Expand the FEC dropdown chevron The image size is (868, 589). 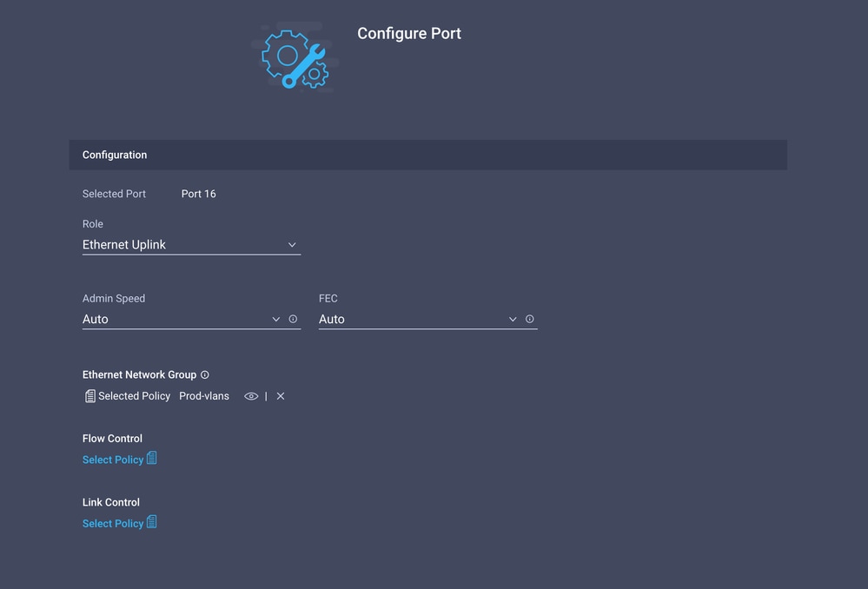(x=513, y=320)
